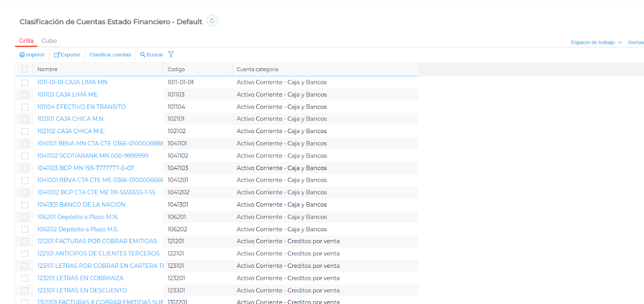
Task: Open 1041102 SCOTIABANK MN account link
Action: (93, 156)
